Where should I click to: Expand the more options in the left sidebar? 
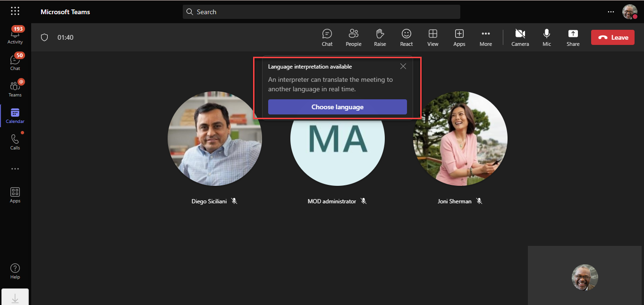[15, 169]
